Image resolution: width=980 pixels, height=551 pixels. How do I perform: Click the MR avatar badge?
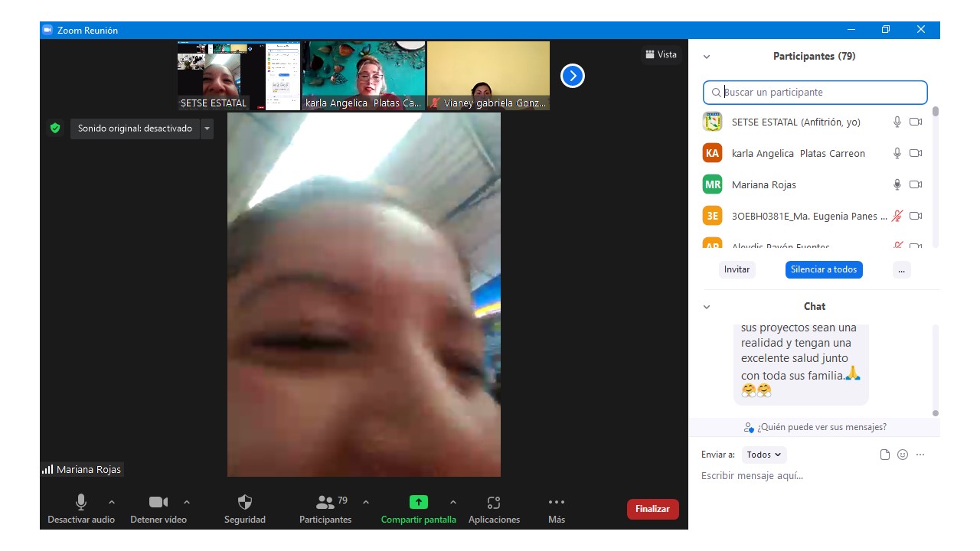713,184
